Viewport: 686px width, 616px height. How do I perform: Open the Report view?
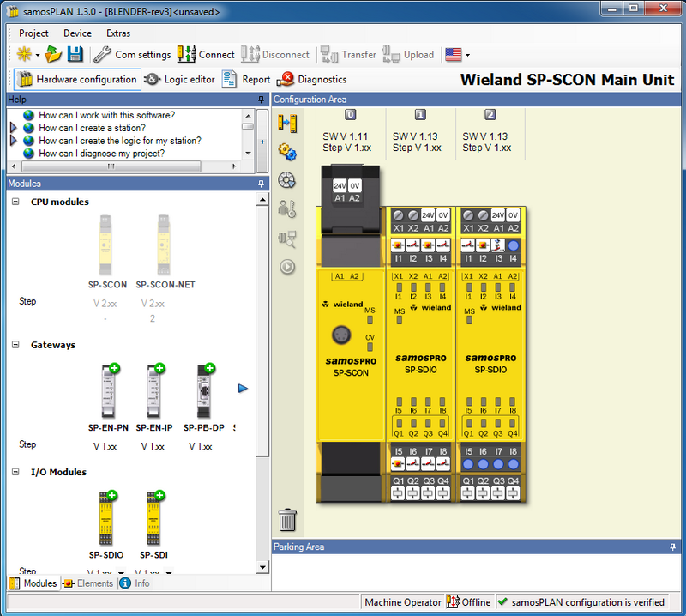[x=246, y=79]
